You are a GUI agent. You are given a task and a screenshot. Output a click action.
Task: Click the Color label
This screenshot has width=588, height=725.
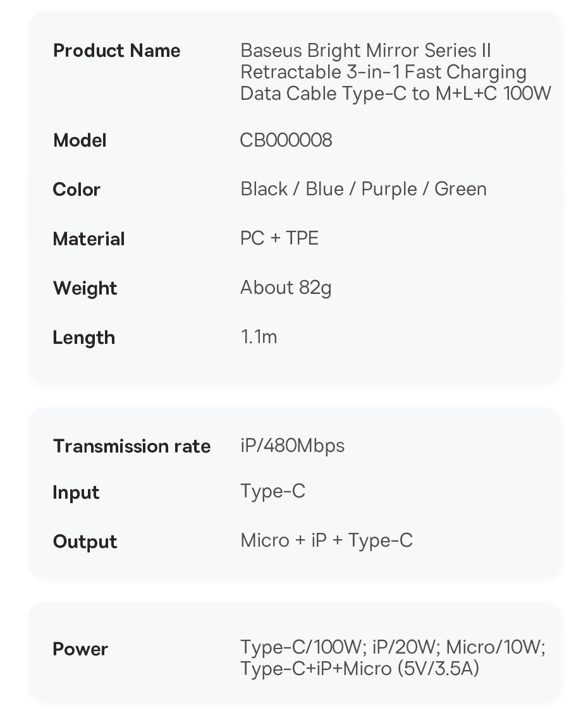[77, 190]
